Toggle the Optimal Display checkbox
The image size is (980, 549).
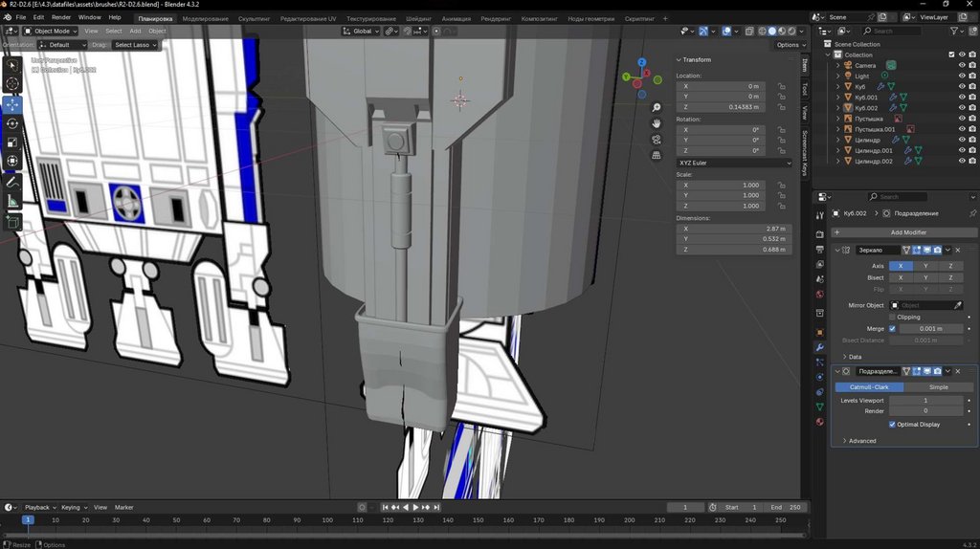pyautogui.click(x=893, y=424)
